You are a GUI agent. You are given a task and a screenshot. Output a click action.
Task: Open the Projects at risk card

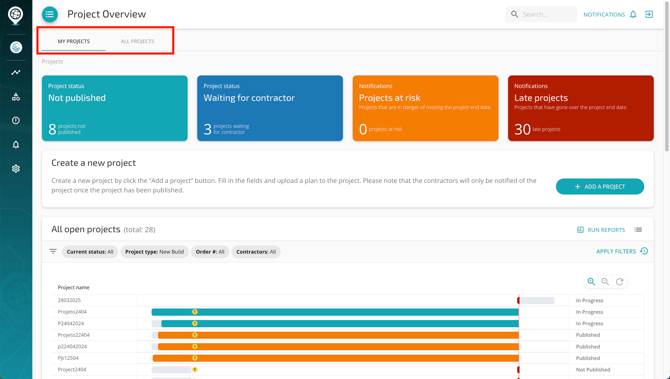click(426, 108)
